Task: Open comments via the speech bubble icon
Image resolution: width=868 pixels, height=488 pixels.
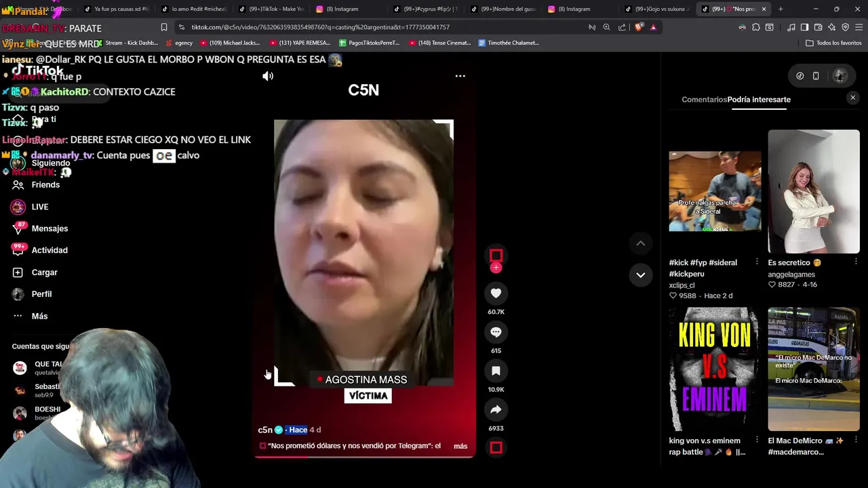Action: tap(496, 332)
